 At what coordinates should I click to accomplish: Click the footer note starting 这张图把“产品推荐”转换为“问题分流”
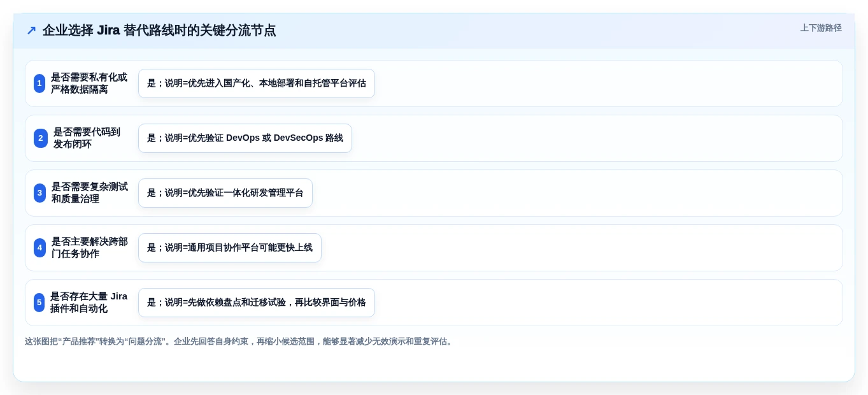(x=239, y=341)
